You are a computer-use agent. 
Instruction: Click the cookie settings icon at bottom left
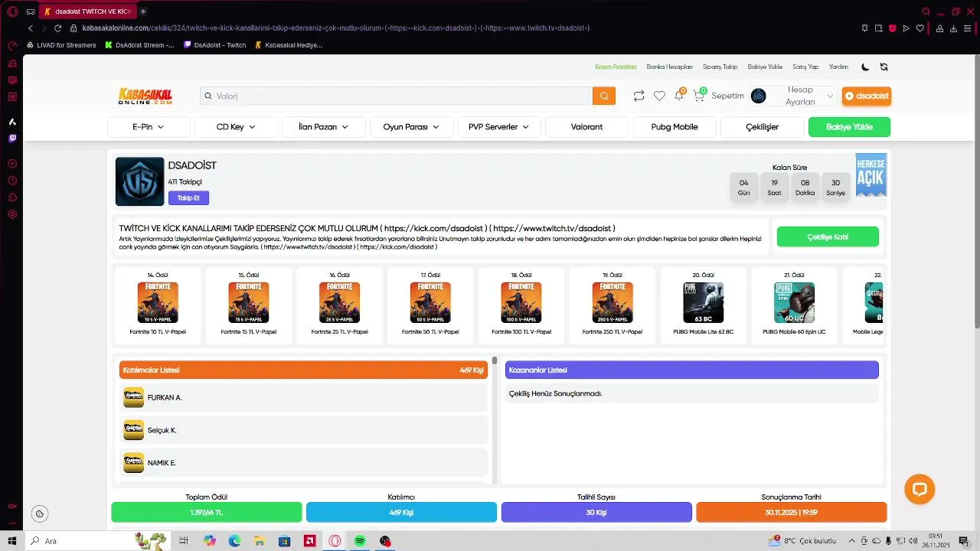pos(40,514)
